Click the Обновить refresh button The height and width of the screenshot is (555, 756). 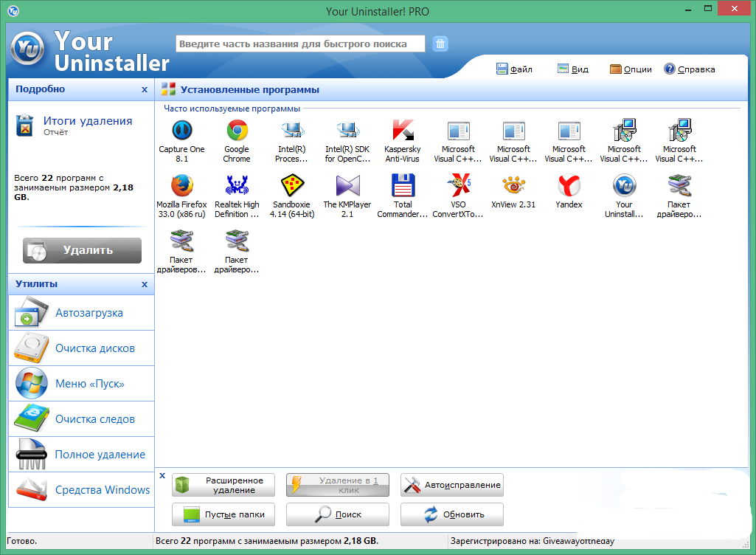point(452,514)
